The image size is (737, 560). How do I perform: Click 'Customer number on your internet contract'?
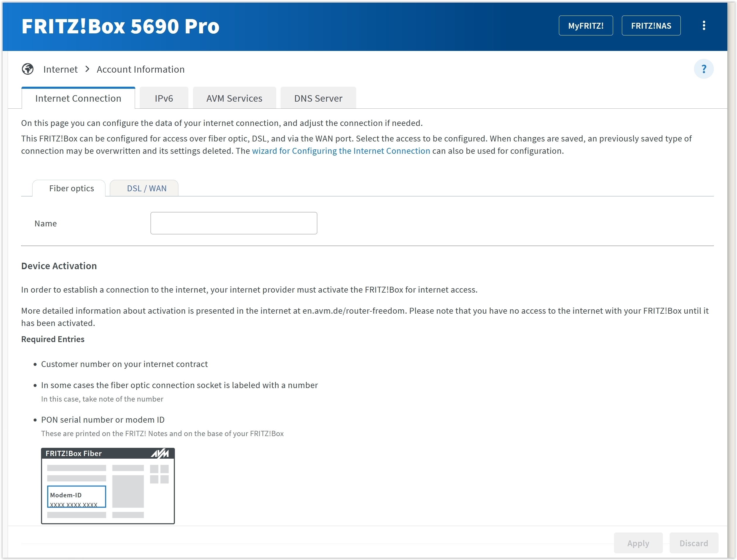tap(124, 364)
